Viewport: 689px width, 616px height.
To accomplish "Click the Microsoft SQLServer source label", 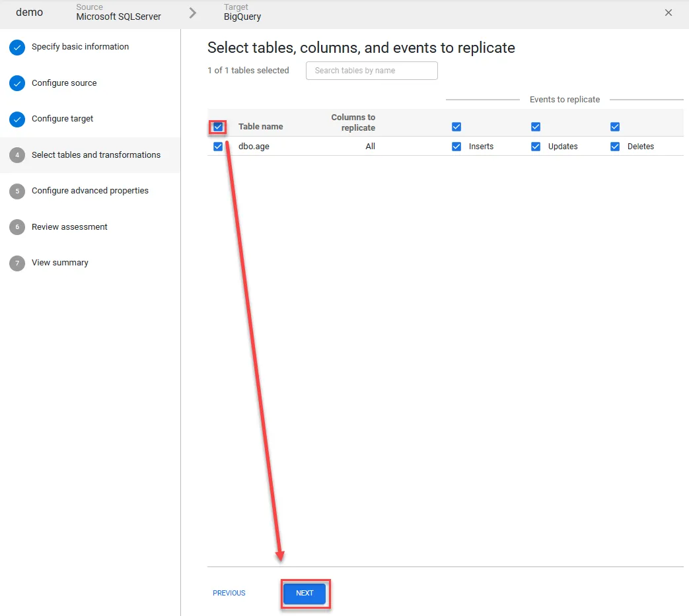I will pyautogui.click(x=119, y=17).
